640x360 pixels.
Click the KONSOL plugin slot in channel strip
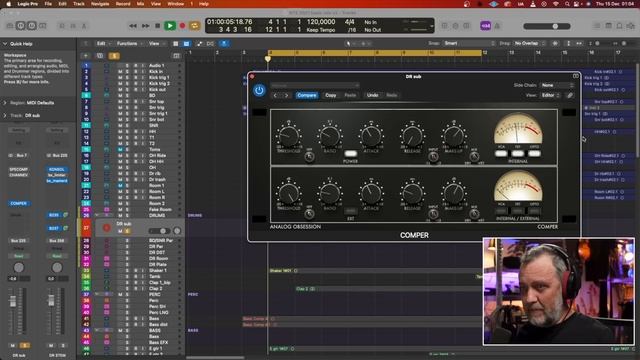coord(57,169)
